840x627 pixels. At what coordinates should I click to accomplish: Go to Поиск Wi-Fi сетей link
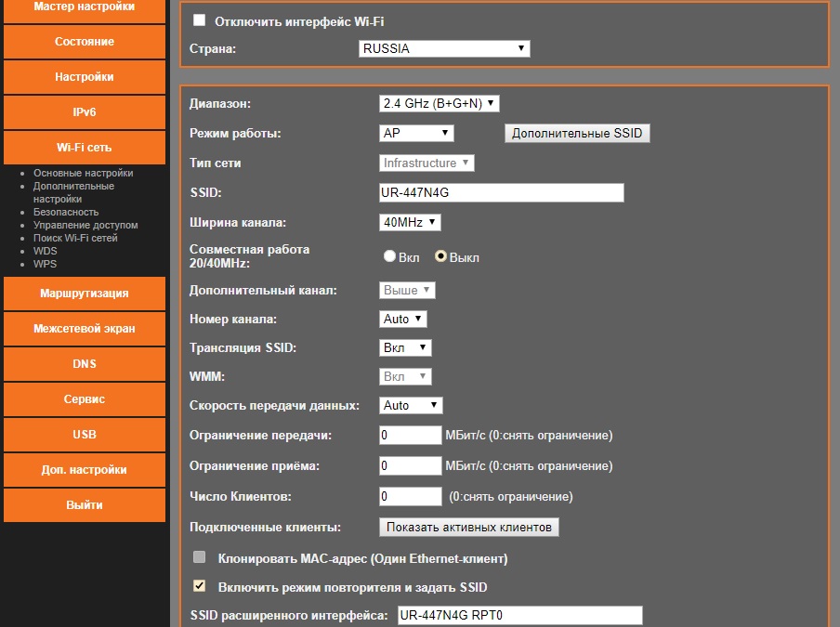pos(75,238)
